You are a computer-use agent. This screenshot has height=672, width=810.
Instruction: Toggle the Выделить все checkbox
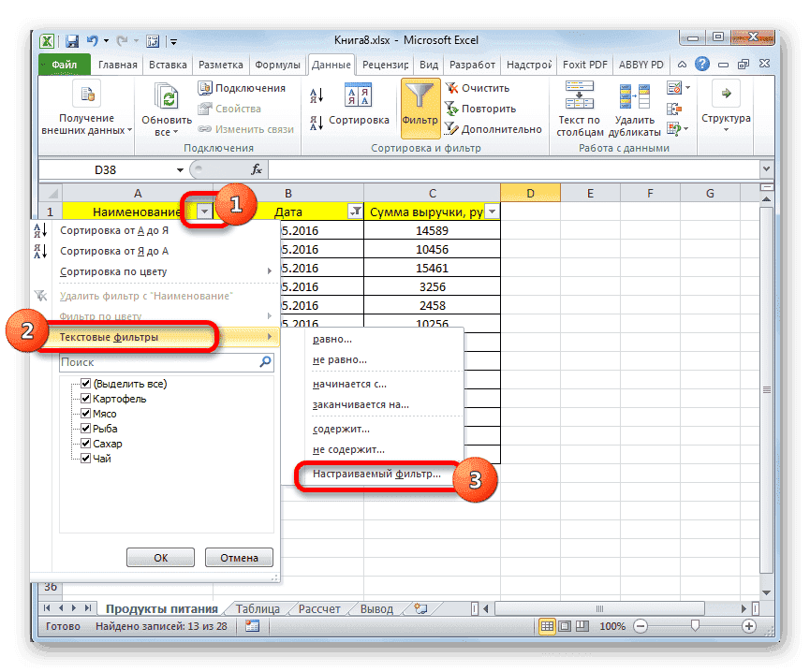(86, 383)
